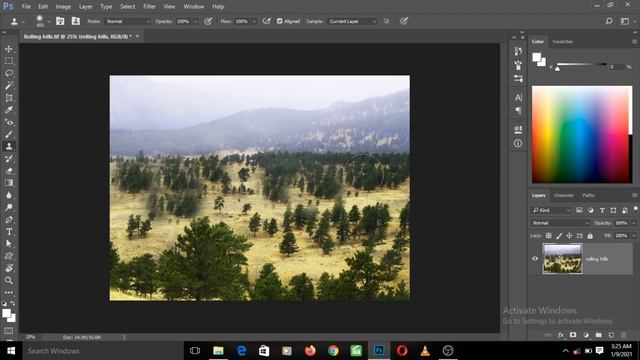Uncheck the Aligned checkbox

click(280, 21)
